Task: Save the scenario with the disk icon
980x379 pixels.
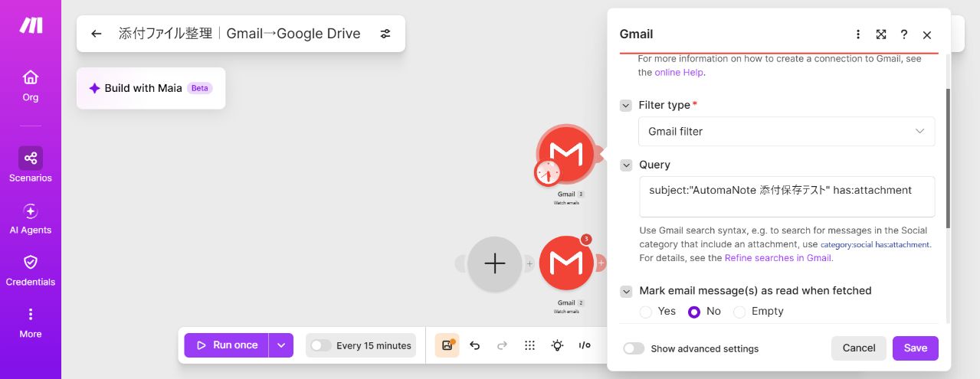Action: click(447, 345)
